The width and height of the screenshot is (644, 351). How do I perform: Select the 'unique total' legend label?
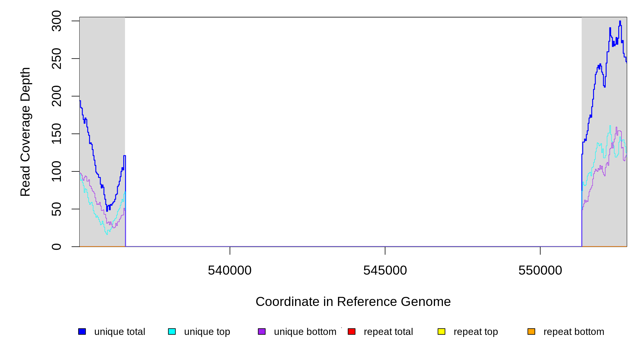click(x=119, y=332)
